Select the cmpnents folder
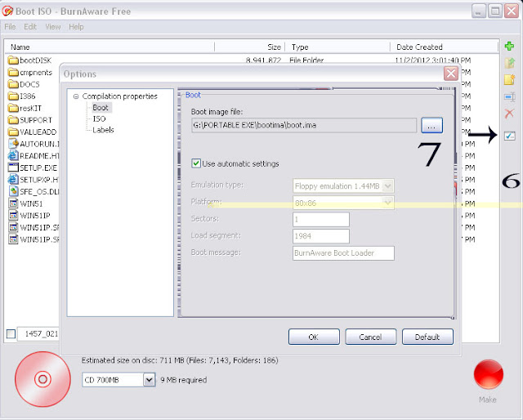 click(x=30, y=73)
